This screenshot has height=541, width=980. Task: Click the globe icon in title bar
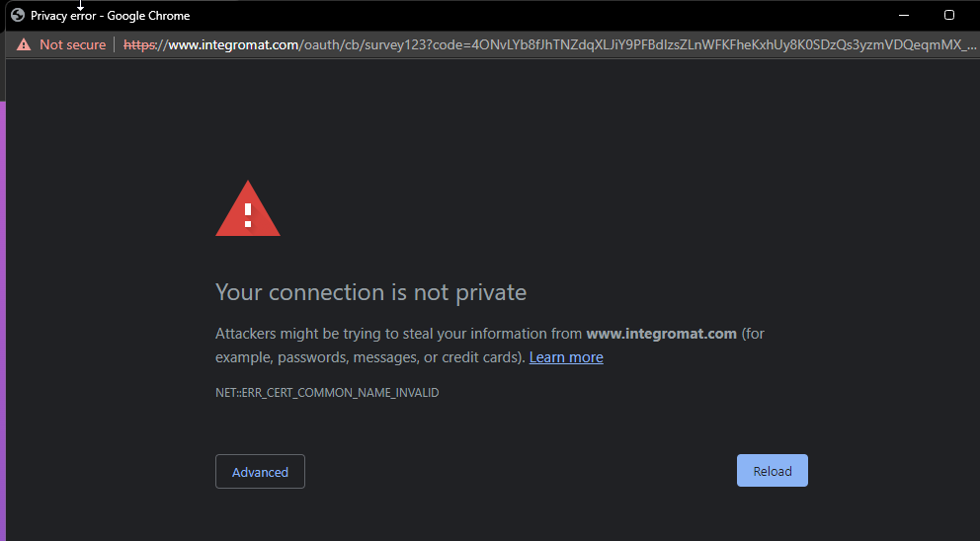point(18,15)
